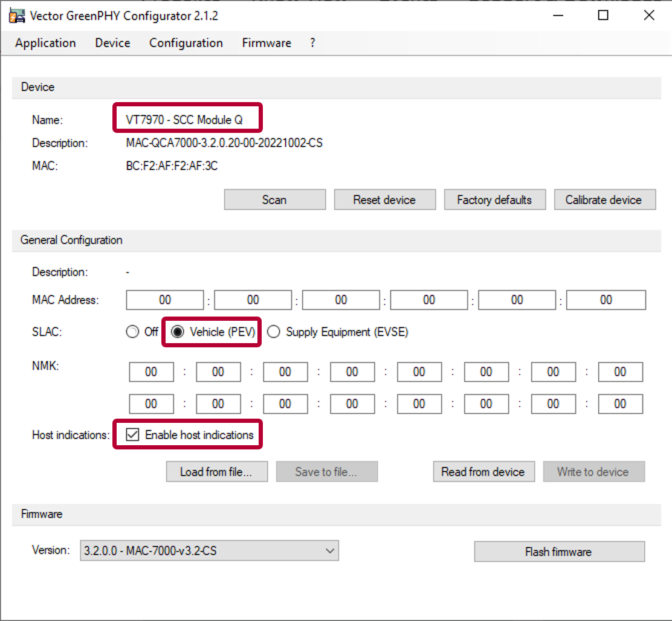The image size is (672, 621).
Task: Open the Application menu
Action: point(45,43)
